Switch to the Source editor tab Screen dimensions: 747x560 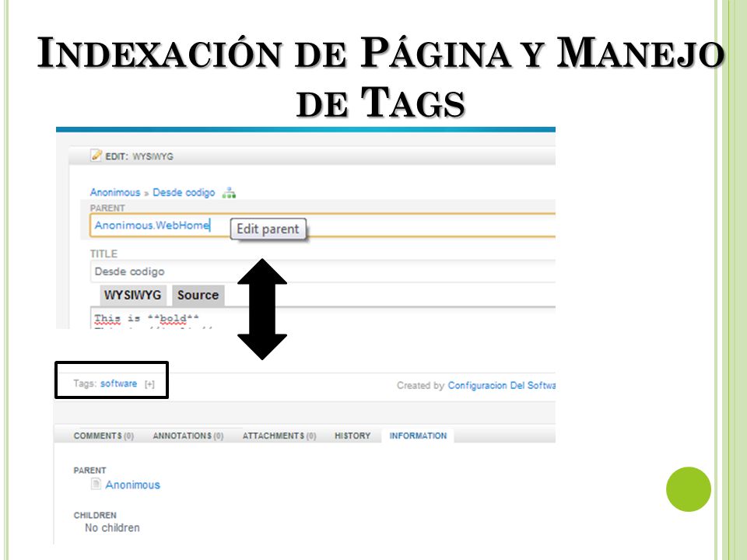coord(198,296)
